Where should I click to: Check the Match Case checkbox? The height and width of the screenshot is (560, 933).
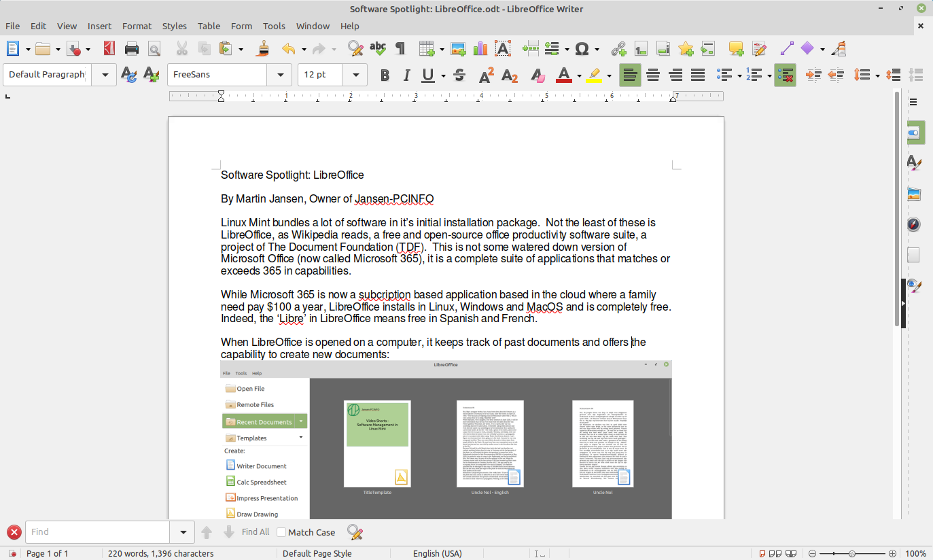coord(281,532)
